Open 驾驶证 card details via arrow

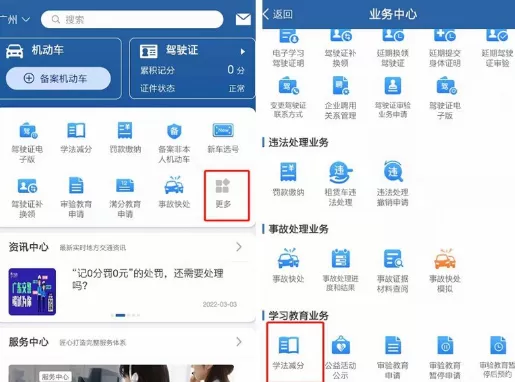(x=243, y=51)
